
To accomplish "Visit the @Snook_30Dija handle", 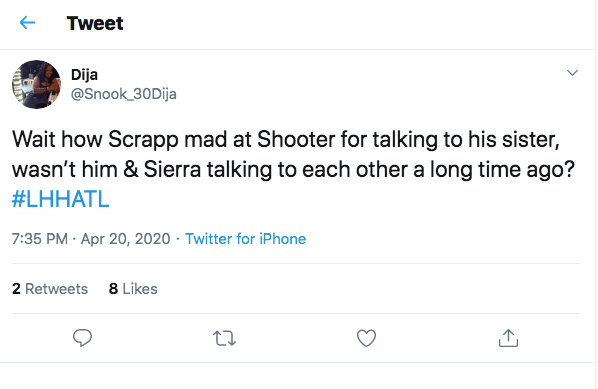I will tap(124, 94).
